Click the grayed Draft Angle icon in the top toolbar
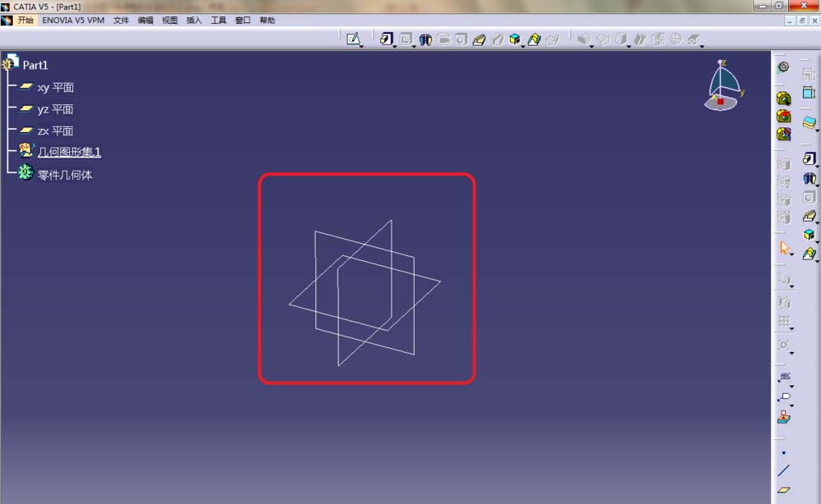This screenshot has height=504, width=821. [x=621, y=39]
